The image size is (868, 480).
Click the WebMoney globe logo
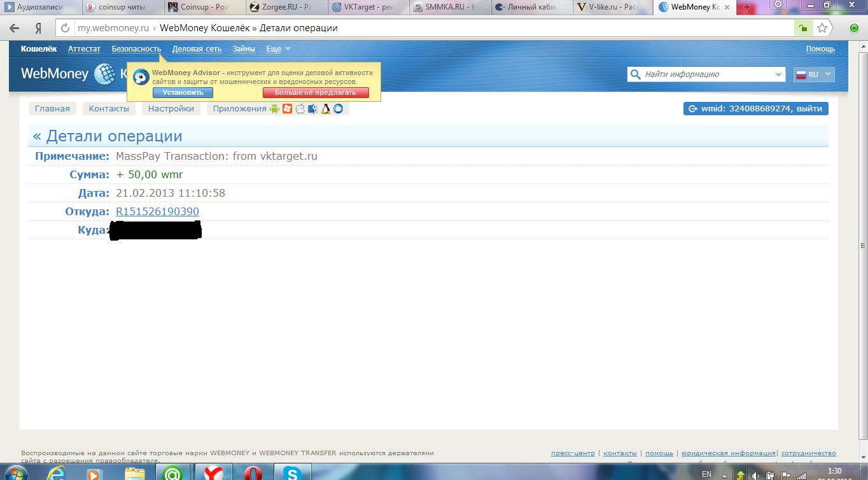tap(104, 74)
